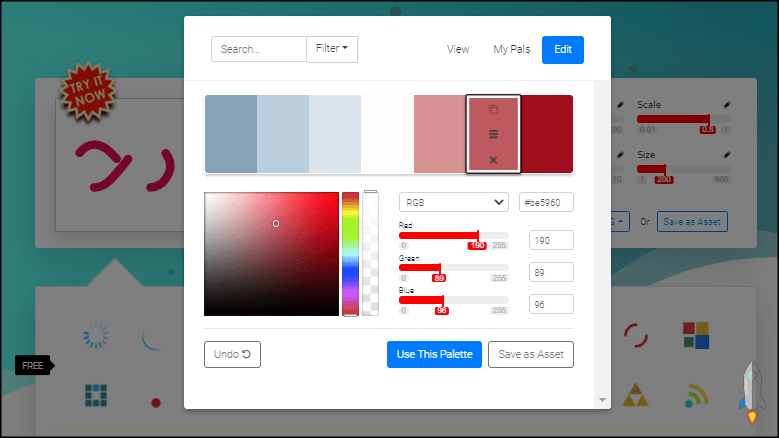Remove the selected color with the X icon
Screen dimensions: 779x438
(x=493, y=160)
